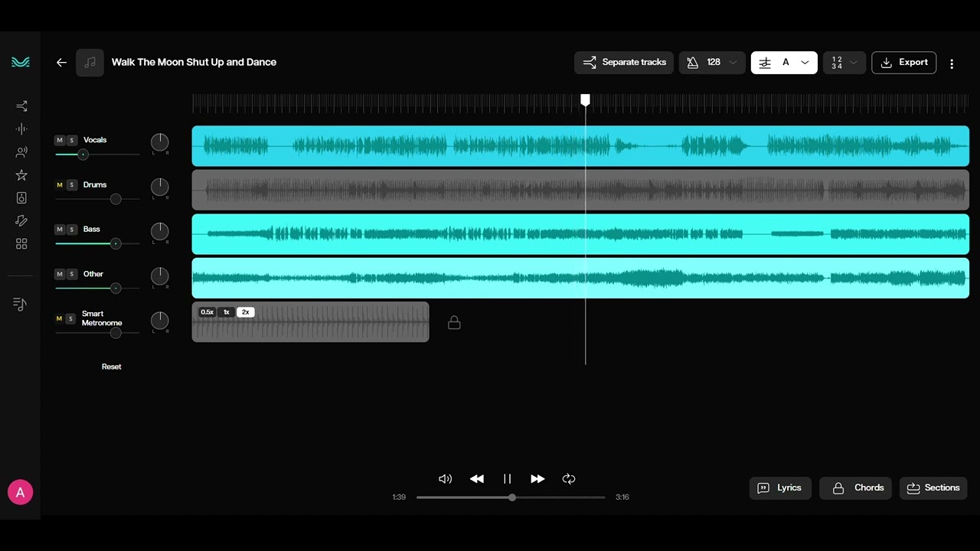Mute the Bass track
This screenshot has width=980, height=551.
(60, 229)
